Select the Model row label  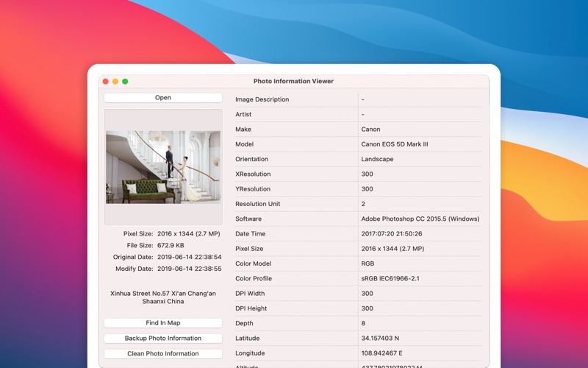(244, 144)
